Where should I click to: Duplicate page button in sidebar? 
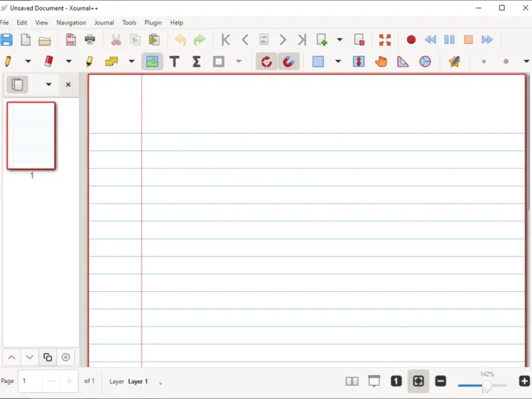pyautogui.click(x=47, y=357)
